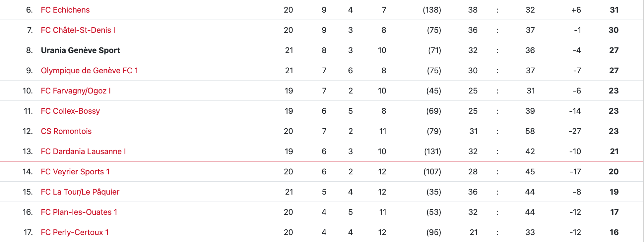Screen dimensions: 644x242
Task: Open FC La Tour/Le Pâquier team link
Action: point(80,192)
